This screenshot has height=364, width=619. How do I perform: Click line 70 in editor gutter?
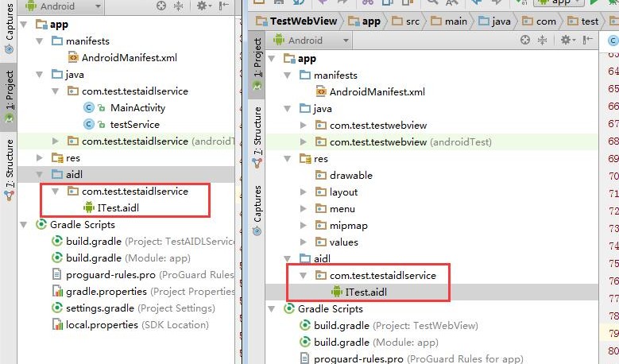coord(613,176)
